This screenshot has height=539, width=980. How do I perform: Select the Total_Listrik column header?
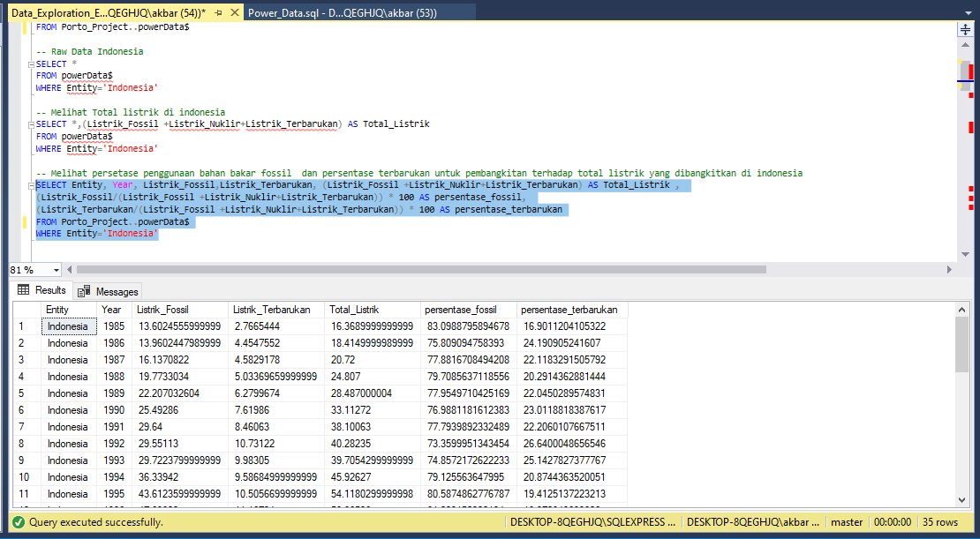tap(373, 310)
